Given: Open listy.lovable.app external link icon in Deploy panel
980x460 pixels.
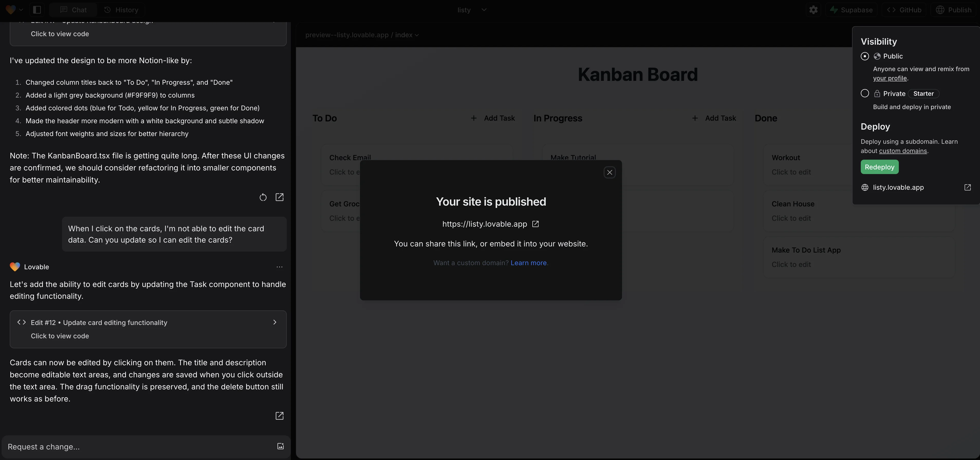Looking at the screenshot, I should pos(967,187).
